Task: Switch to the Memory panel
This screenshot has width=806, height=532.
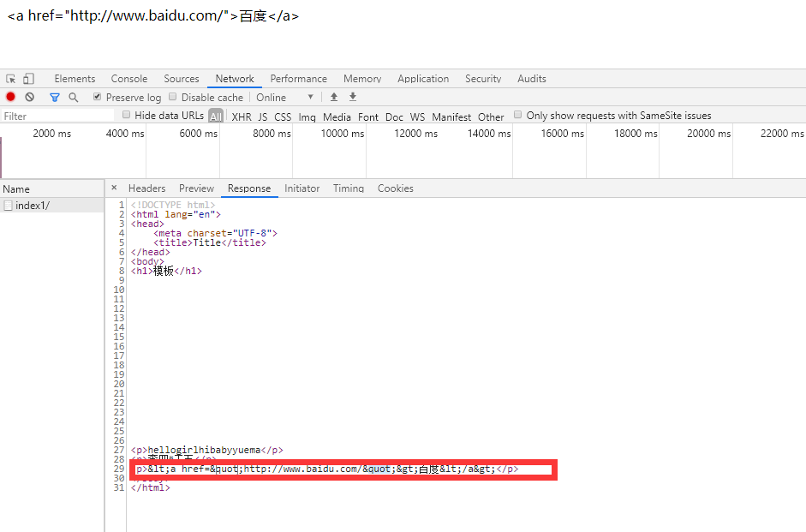Action: [362, 79]
